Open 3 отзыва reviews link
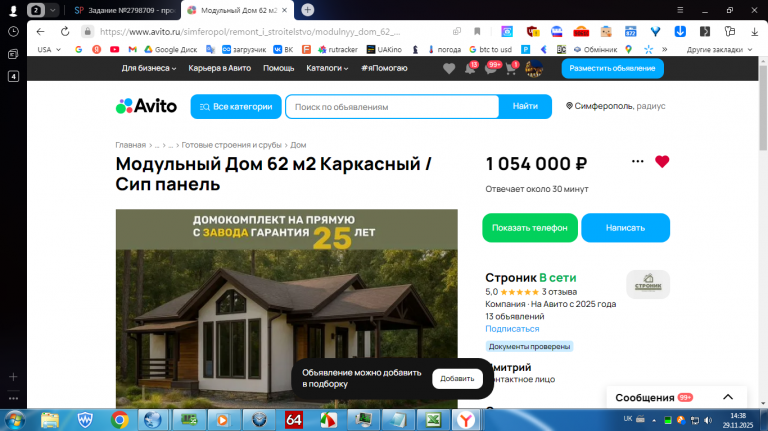 (x=559, y=292)
